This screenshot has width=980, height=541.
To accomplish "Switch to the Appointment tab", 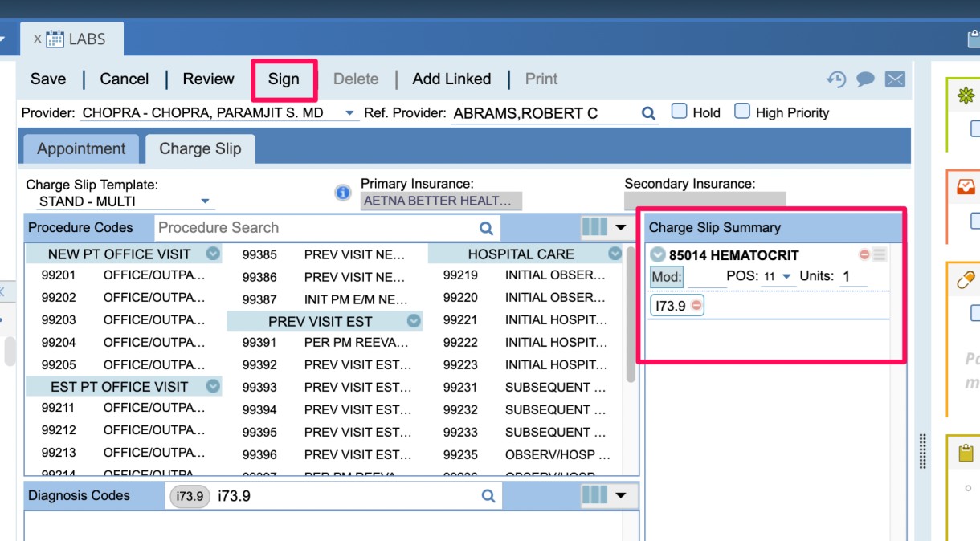I will [80, 148].
